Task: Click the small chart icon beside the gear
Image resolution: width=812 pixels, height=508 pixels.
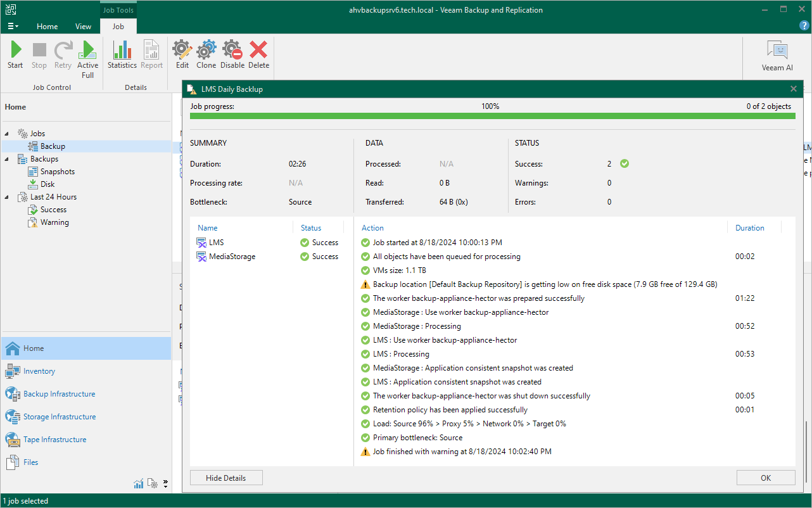Action: pos(139,484)
